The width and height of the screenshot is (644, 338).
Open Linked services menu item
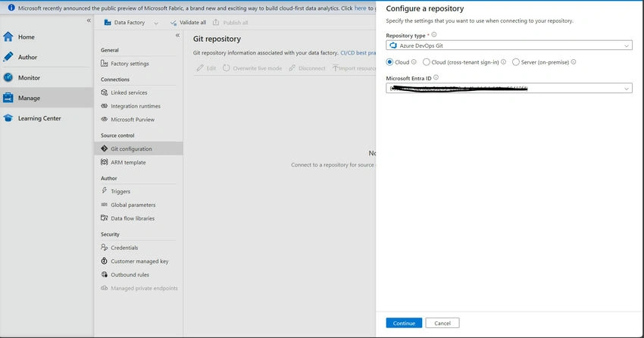click(x=139, y=92)
